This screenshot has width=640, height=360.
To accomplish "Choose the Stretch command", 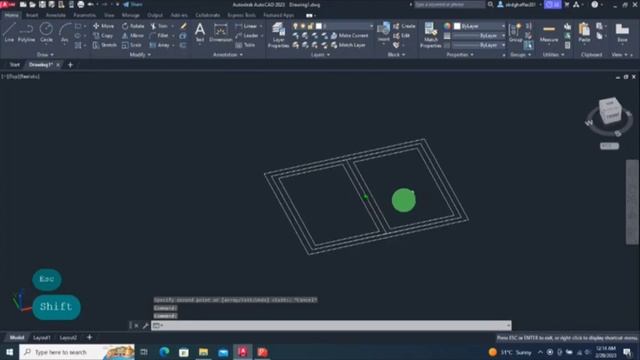I will click(x=105, y=45).
